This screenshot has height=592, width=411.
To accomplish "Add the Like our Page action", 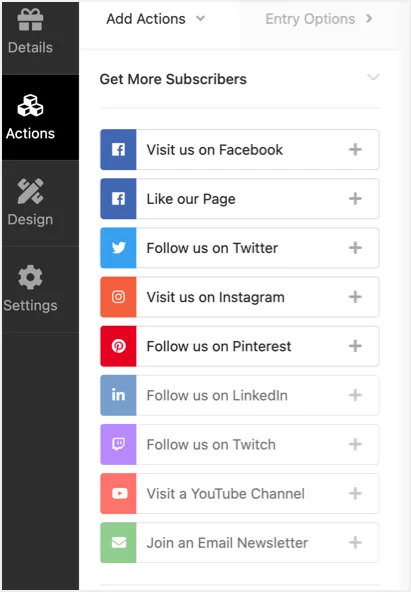I will 355,199.
